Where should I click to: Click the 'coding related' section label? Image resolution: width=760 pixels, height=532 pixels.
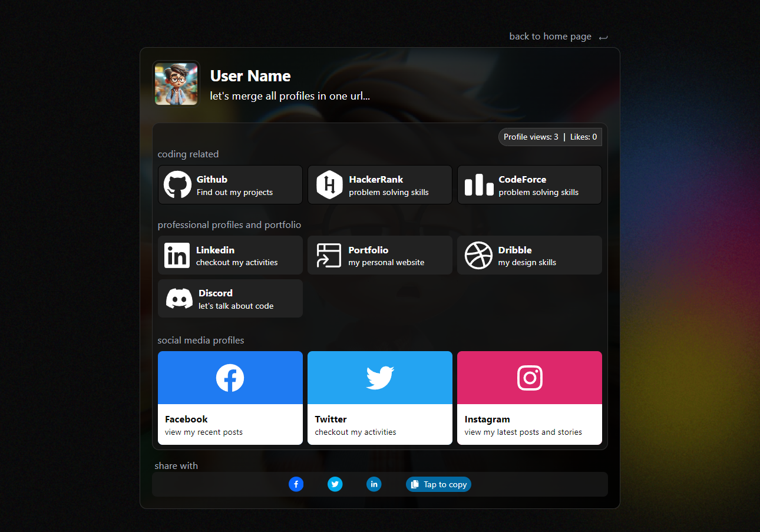point(188,154)
